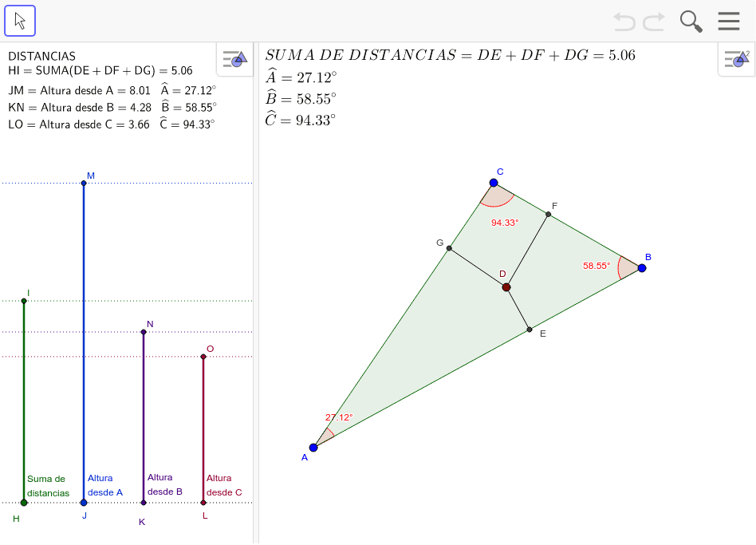Select the Move arrow tool
Viewport: 756px width, 545px height.
click(x=20, y=21)
